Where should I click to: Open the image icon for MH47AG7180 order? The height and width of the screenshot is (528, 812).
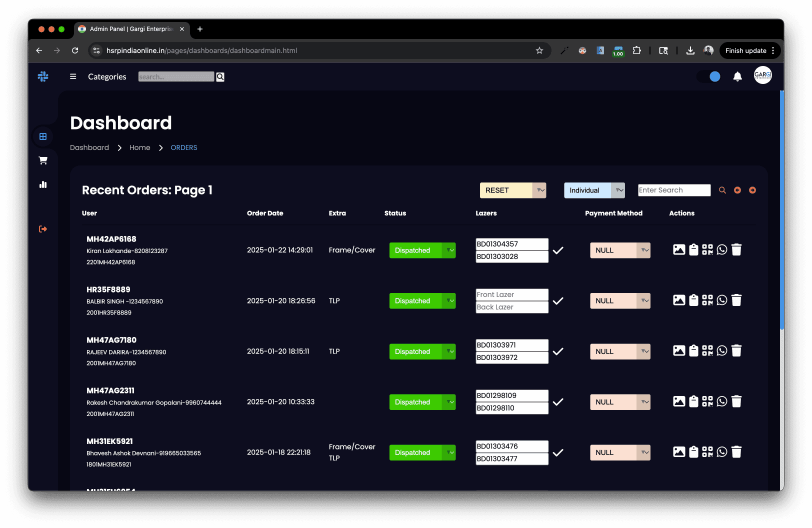(x=679, y=350)
